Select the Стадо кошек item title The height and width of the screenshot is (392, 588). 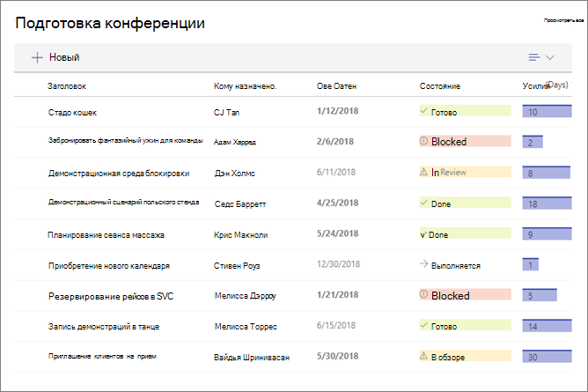[x=72, y=113]
